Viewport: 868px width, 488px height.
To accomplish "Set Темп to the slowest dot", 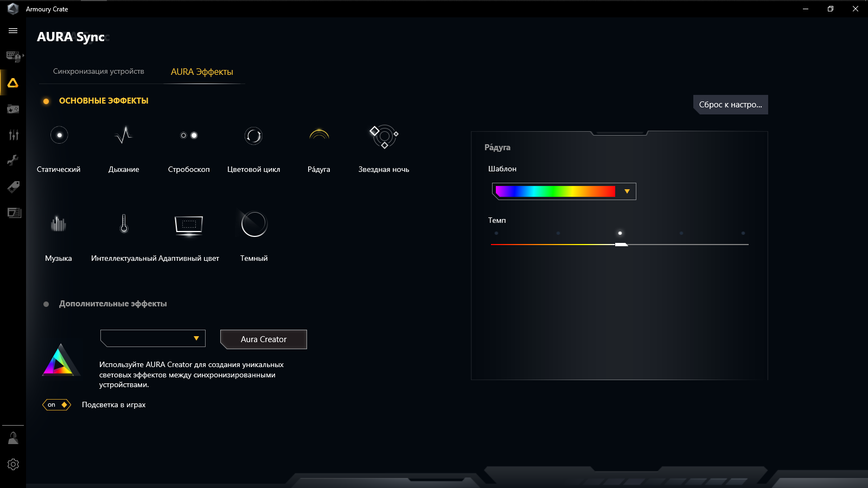I will click(x=496, y=233).
